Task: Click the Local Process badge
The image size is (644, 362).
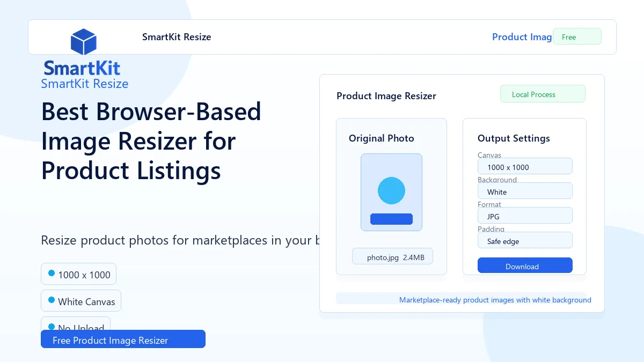Action: click(x=543, y=94)
